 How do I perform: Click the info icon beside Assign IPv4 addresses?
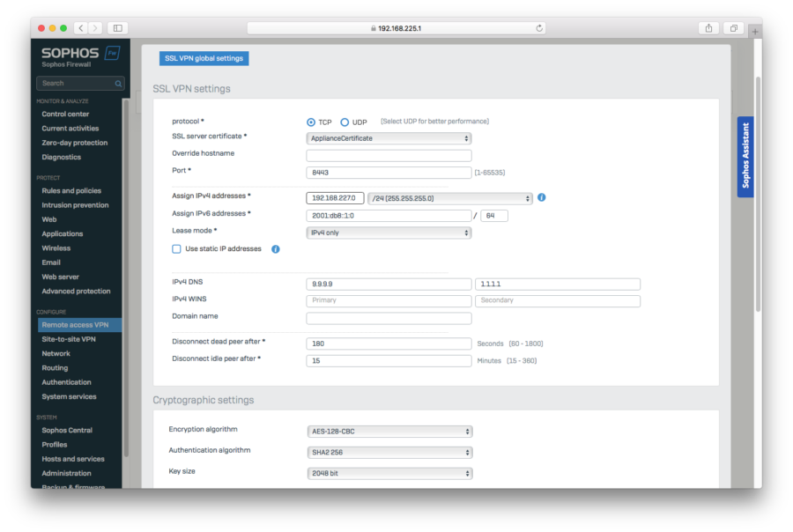[542, 197]
